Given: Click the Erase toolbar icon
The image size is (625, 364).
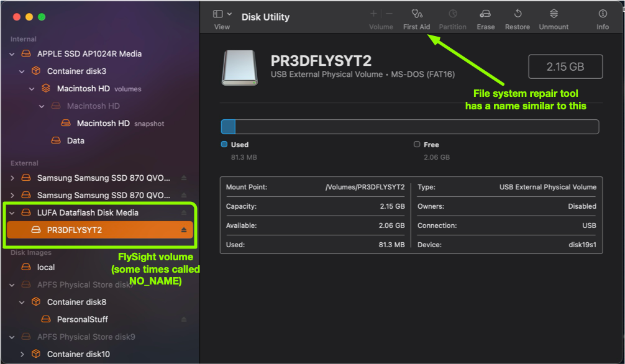Looking at the screenshot, I should [x=485, y=14].
